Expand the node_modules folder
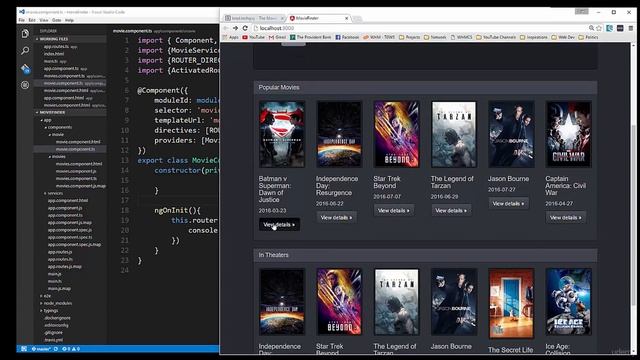Viewport: 640px width, 360px height. coord(58,303)
